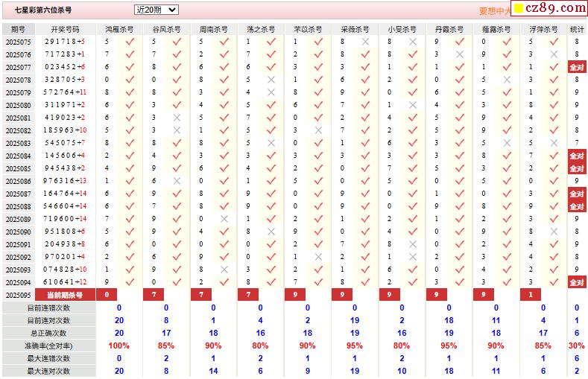Click the grey cross in row 2025075 under 采薇杀号
The height and width of the screenshot is (379, 588).
click(x=365, y=42)
